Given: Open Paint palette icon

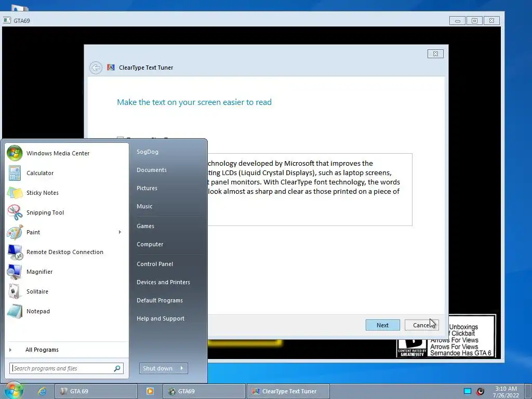Looking at the screenshot, I should [x=15, y=232].
